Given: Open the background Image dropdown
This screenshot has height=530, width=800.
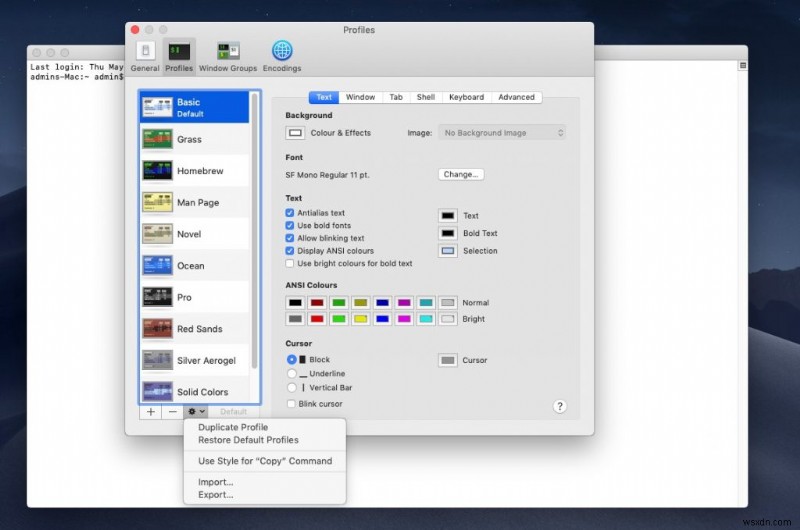Looking at the screenshot, I should click(502, 133).
